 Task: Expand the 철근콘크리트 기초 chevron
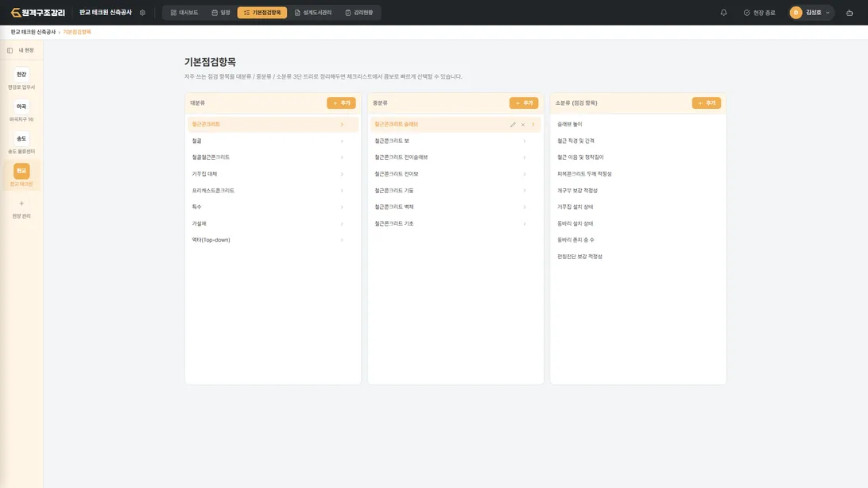525,223
